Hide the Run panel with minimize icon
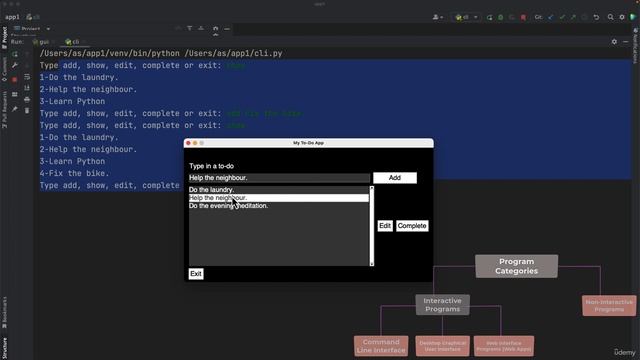Viewport: 640px width, 360px height. coord(626,42)
